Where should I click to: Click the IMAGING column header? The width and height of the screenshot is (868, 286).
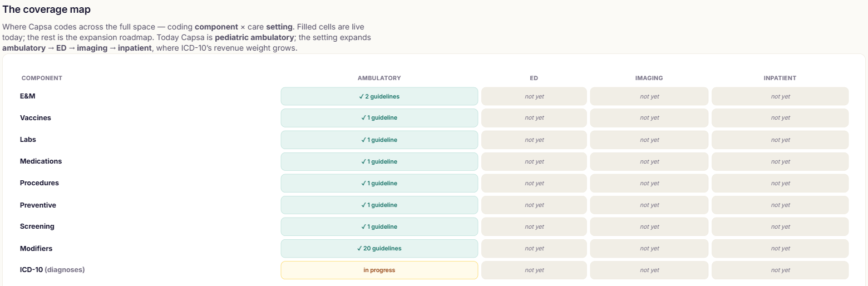649,78
